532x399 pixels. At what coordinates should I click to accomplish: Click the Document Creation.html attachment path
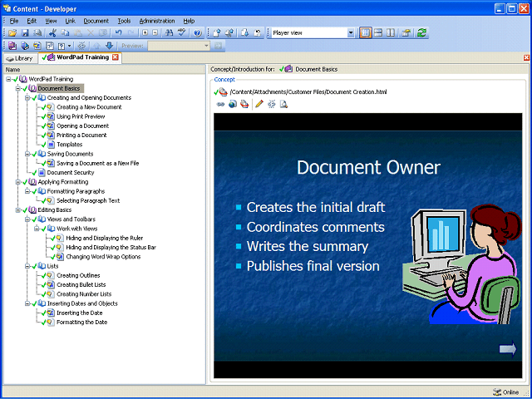point(308,92)
